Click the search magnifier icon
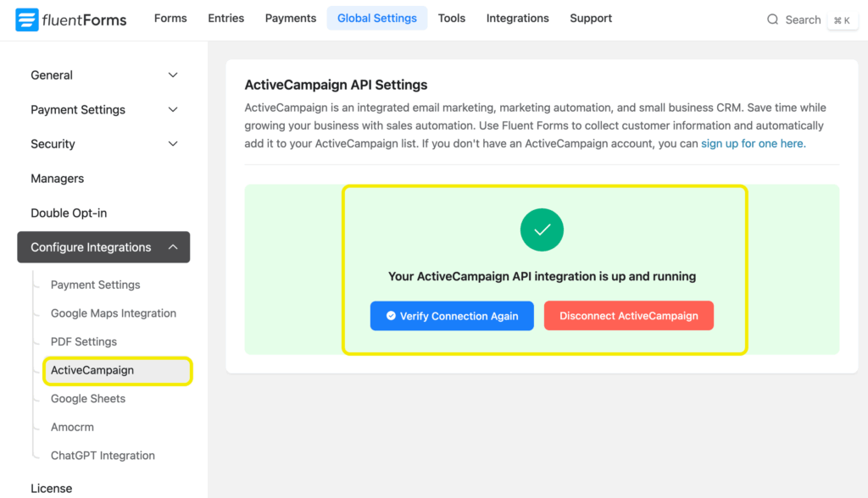The width and height of the screenshot is (868, 498). coord(772,19)
